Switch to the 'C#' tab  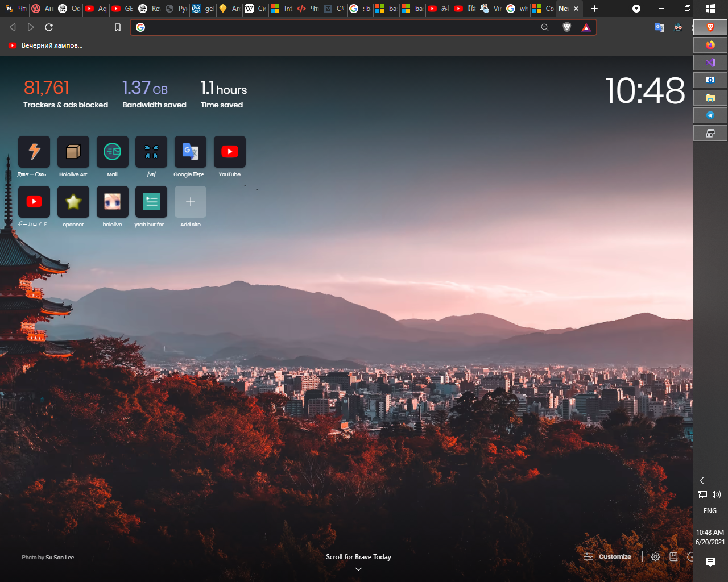coord(334,9)
